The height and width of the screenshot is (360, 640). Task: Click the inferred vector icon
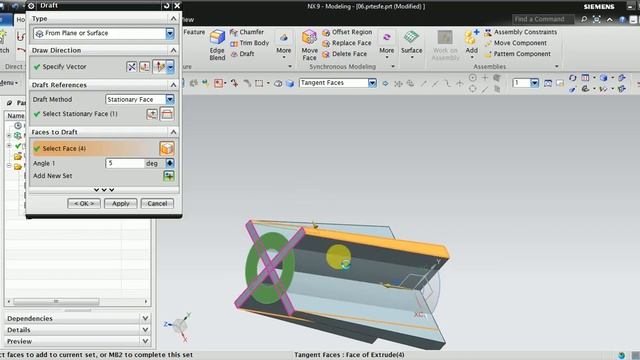[x=159, y=67]
